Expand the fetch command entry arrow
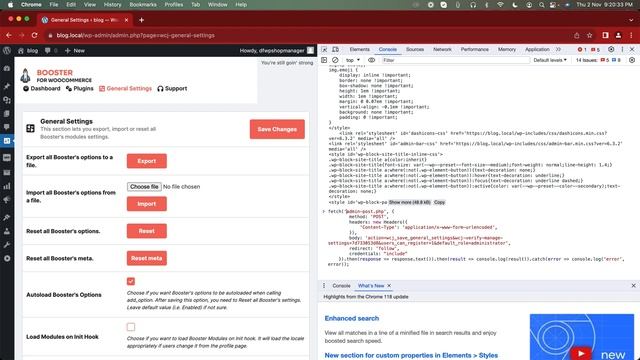640x360 pixels. click(x=324, y=211)
